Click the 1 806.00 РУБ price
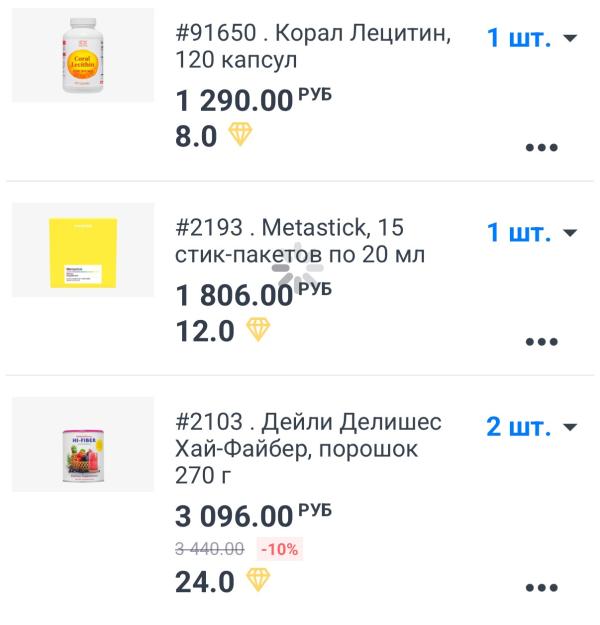Screen dimensions: 600x625 (x=253, y=294)
